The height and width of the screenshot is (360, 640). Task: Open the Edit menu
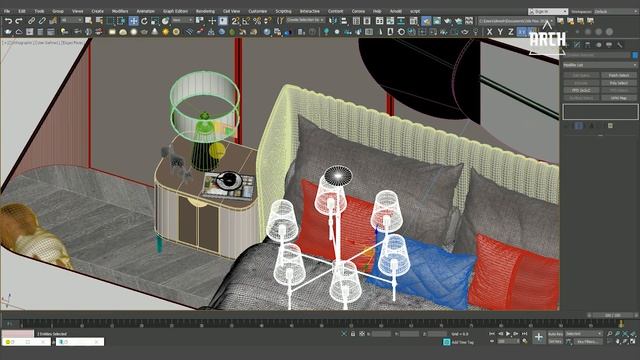[x=22, y=11]
